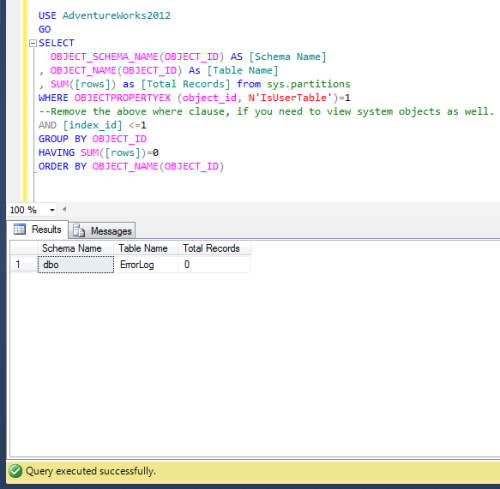Click the [Schema Name] alias in query
Screen dimensions: 500x489
click(x=288, y=57)
